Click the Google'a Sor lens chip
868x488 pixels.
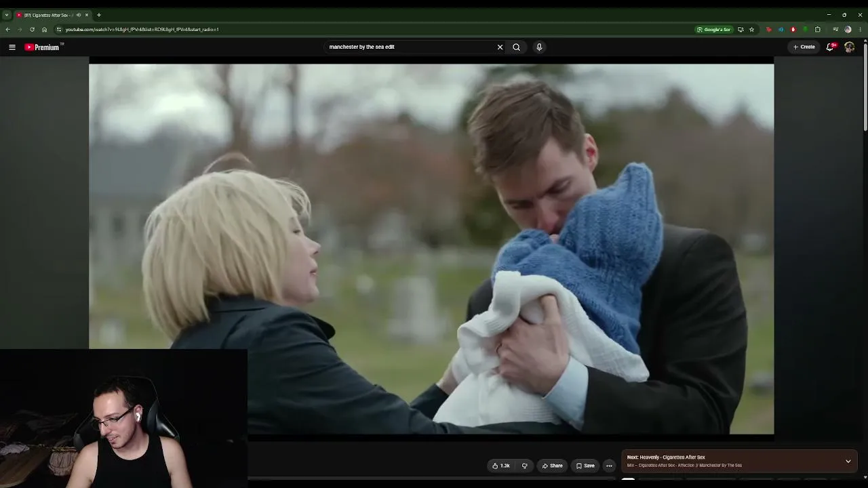tap(714, 29)
